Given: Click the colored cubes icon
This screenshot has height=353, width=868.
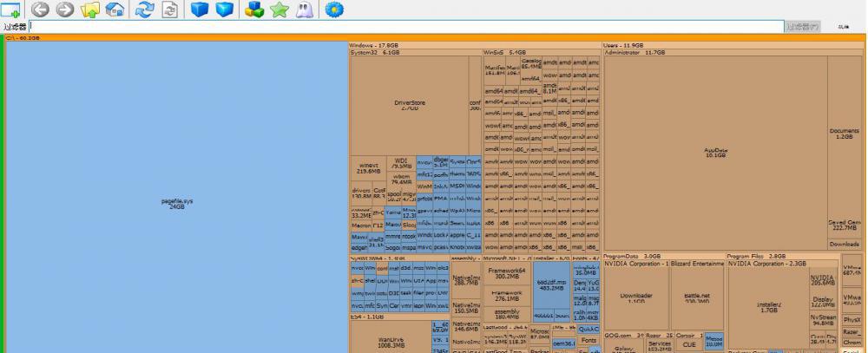Looking at the screenshot, I should coord(254,9).
